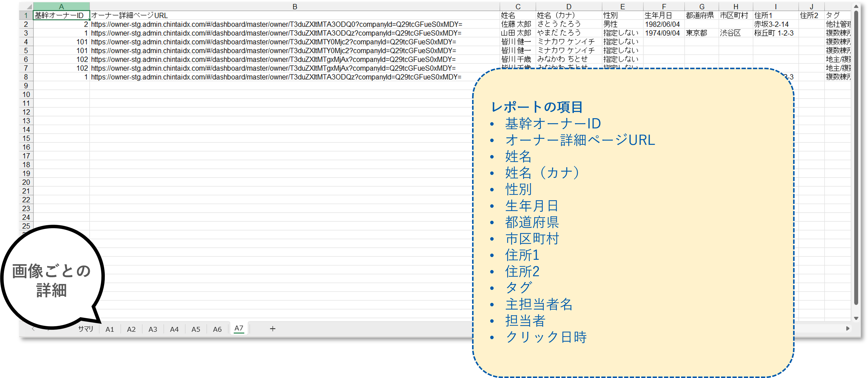Select the 基幹オーナーID header cell

click(x=61, y=15)
